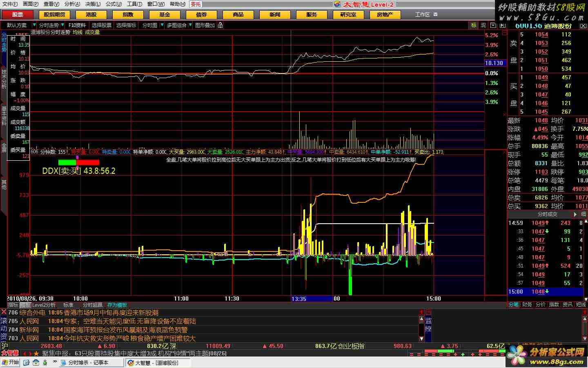Open the 监控 monitor panel icon
Viewport: 588px width, 368px height.
coord(428,325)
